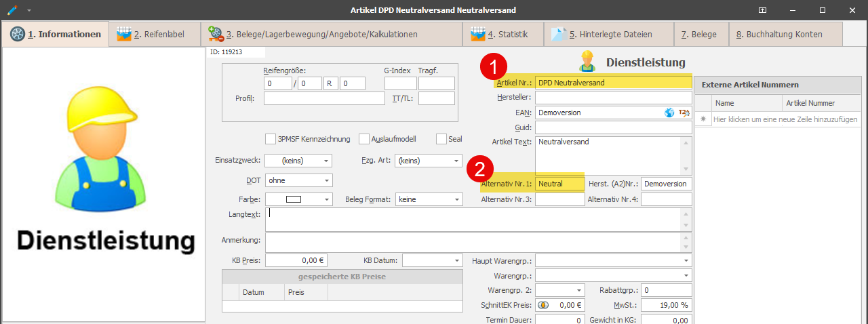Click the Datum column header in gespeicherte KB Preise
The height and width of the screenshot is (324, 868).
[x=262, y=292]
